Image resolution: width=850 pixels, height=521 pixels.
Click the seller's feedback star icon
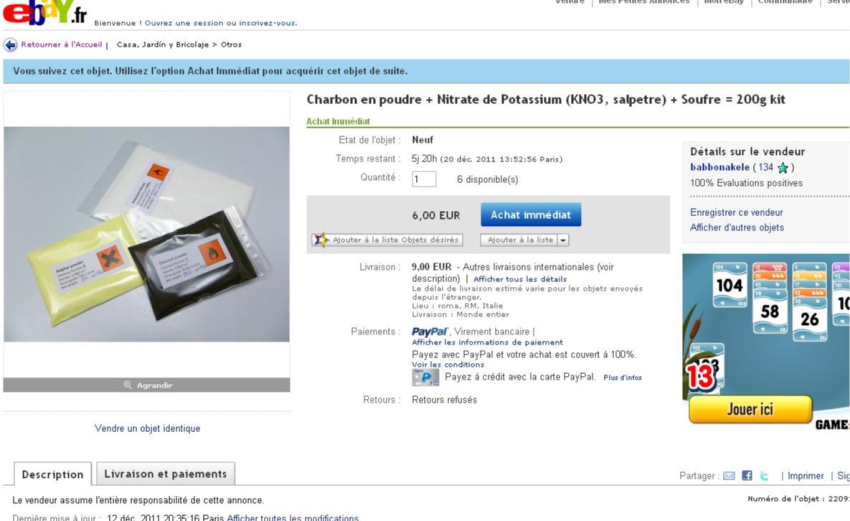coord(782,168)
